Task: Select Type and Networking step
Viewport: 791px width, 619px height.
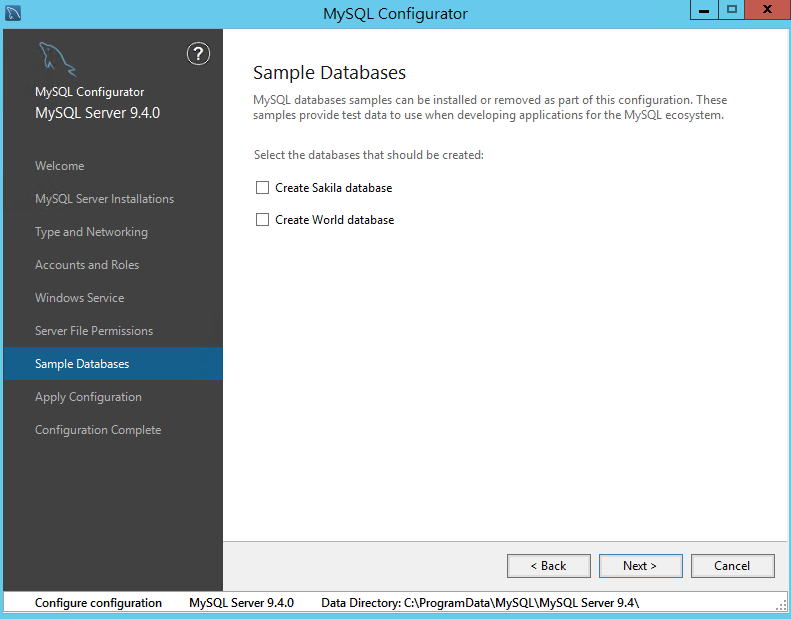Action: click(x=91, y=232)
